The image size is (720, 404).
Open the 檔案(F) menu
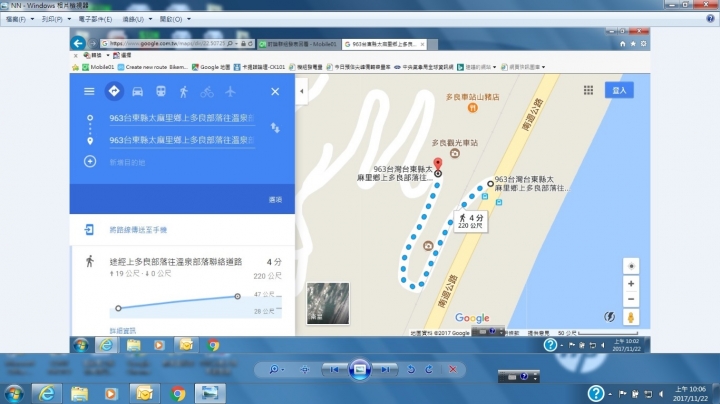(19, 19)
